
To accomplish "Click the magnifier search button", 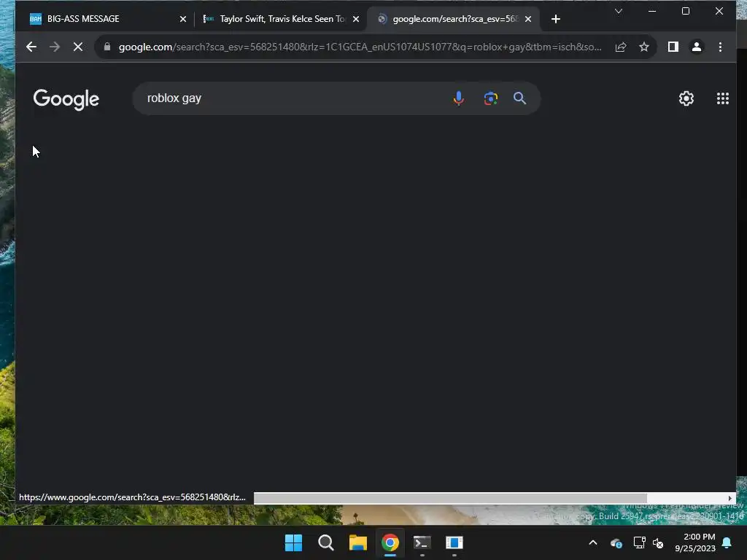I will (519, 98).
